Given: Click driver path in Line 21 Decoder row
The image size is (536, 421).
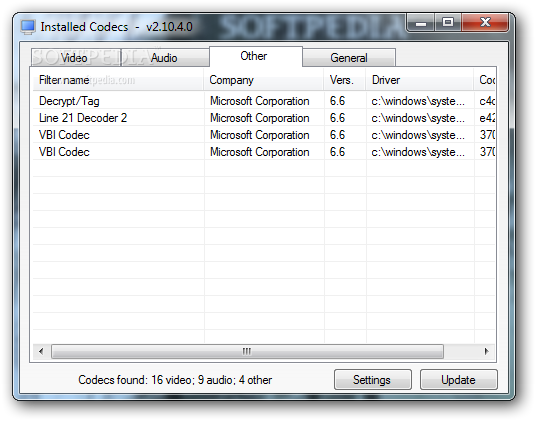Looking at the screenshot, I should point(418,118).
